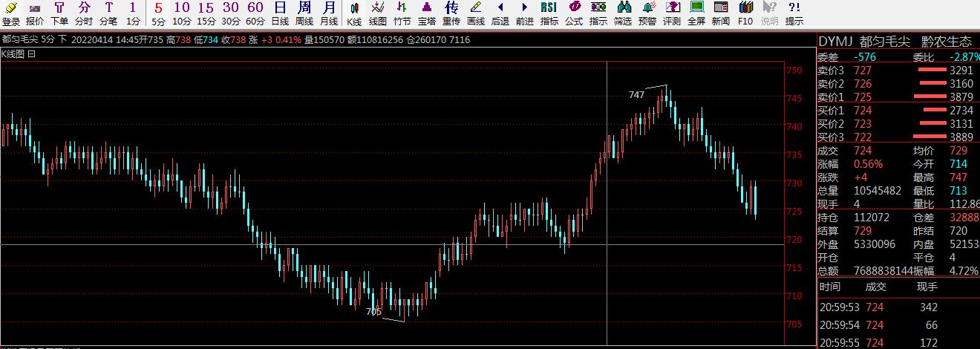Image resolution: width=980 pixels, height=349 pixels.
Task: Switch to 周线 weekly period
Action: click(304, 13)
